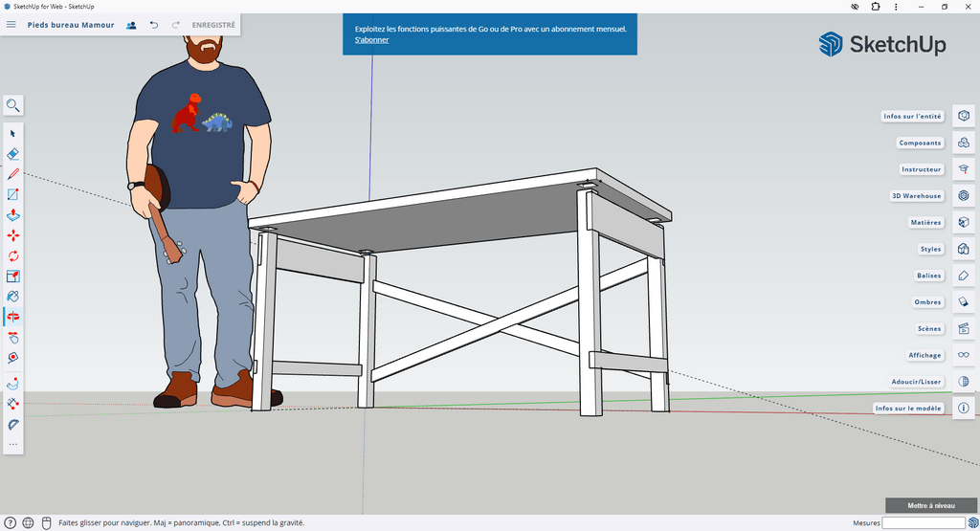The image size is (980, 531).
Task: Select the Paint bucket tool
Action: [13, 296]
